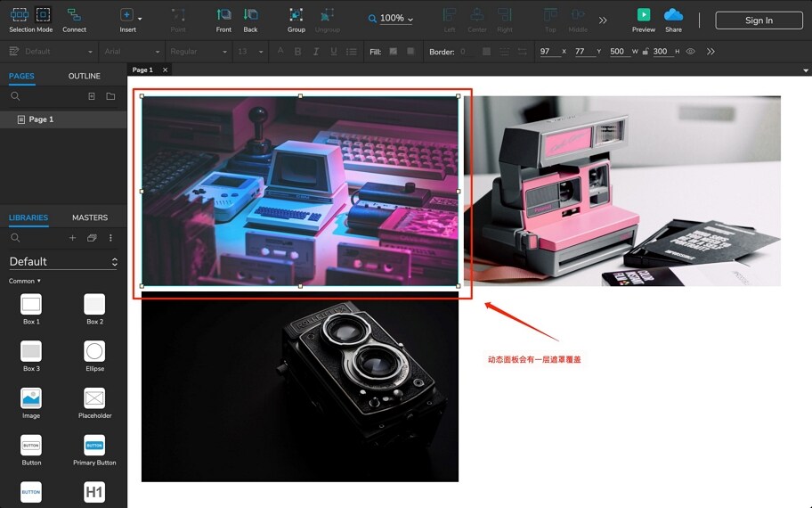Image resolution: width=812 pixels, height=508 pixels.
Task: Open the Insert dropdown arrow
Action: click(x=140, y=19)
